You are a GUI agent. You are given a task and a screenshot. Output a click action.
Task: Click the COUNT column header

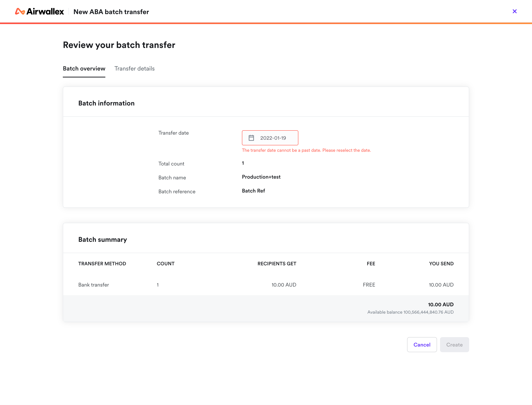coord(165,264)
